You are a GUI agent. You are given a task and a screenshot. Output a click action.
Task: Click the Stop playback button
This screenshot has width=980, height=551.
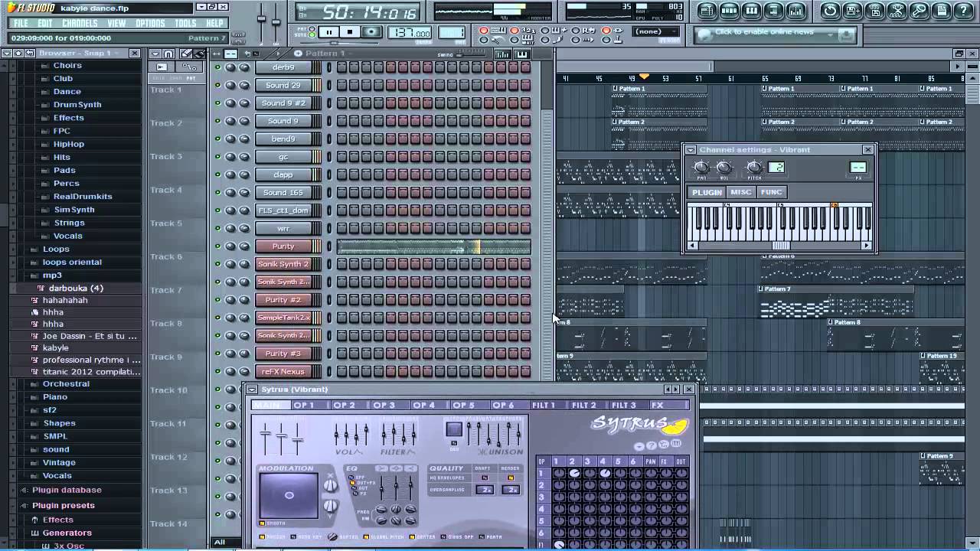(350, 32)
